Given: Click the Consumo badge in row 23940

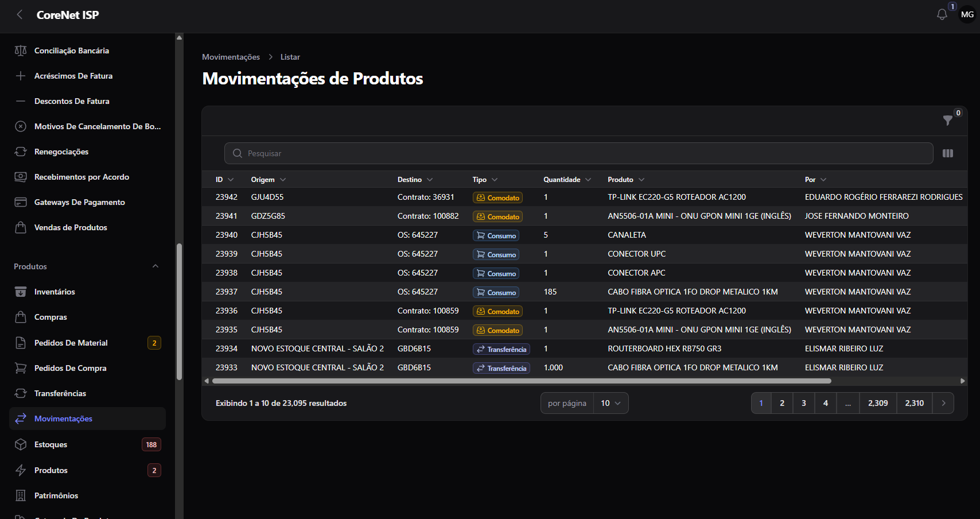Looking at the screenshot, I should (496, 235).
